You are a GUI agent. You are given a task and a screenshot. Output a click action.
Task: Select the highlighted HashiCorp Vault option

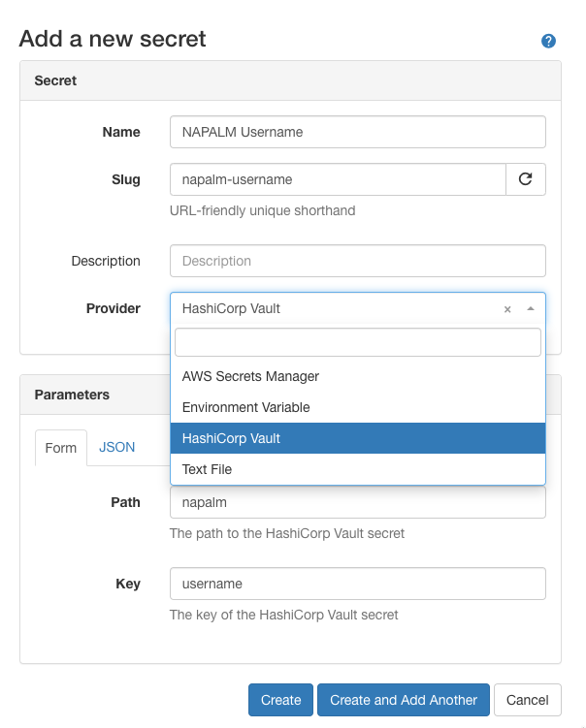(358, 438)
